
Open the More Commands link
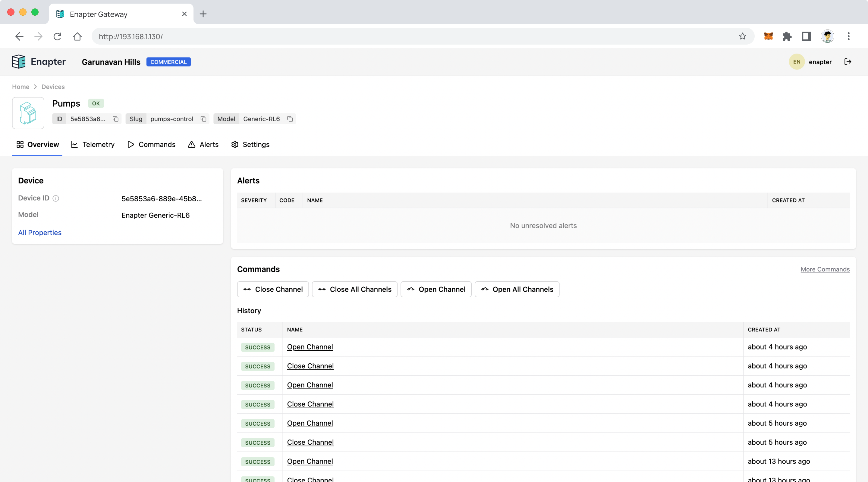[x=825, y=269]
